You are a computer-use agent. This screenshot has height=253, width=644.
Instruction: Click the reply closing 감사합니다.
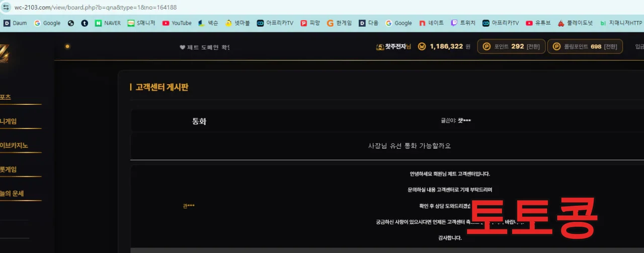450,238
